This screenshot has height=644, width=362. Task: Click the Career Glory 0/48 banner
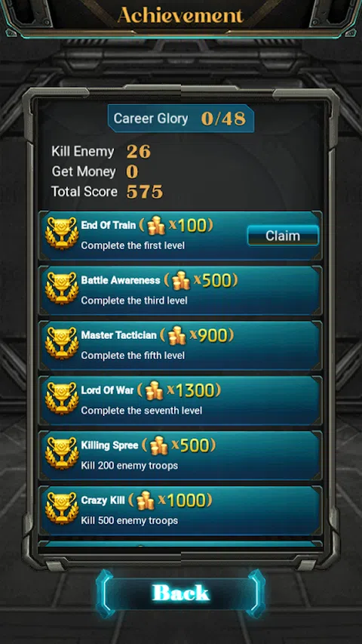tap(180, 119)
